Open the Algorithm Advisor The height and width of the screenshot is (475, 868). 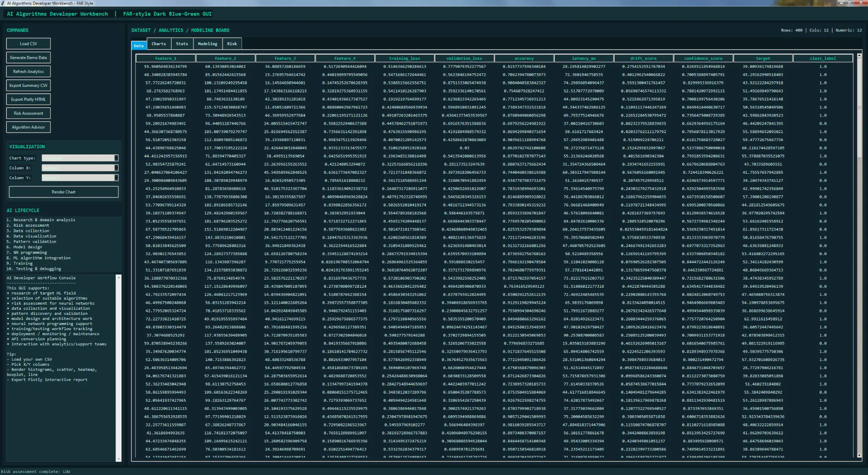point(28,128)
